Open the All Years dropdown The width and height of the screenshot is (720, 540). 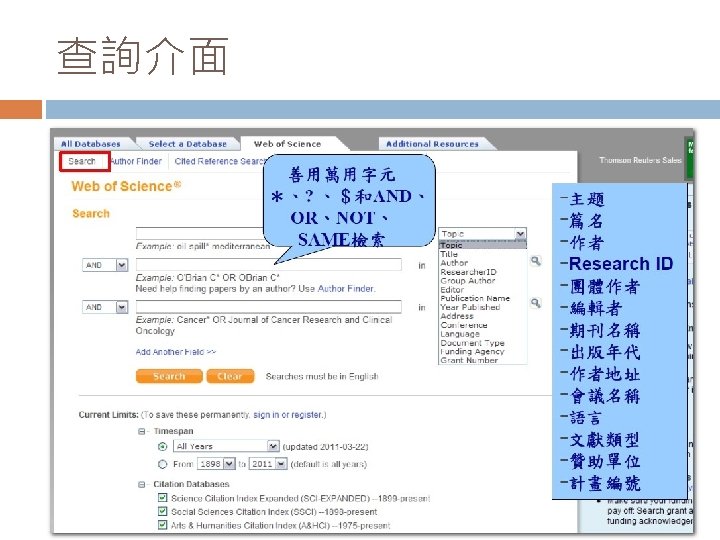click(226, 446)
